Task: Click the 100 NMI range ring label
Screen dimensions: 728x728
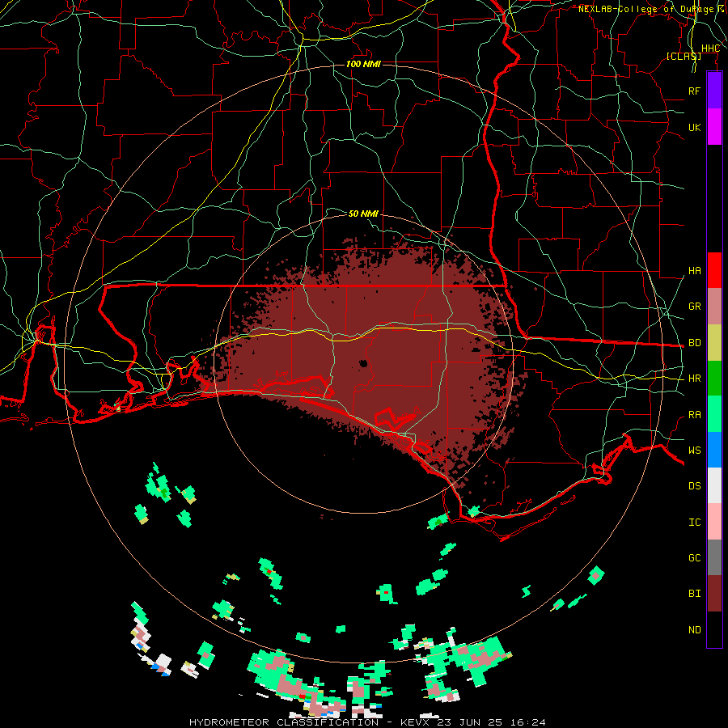Action: (x=363, y=64)
